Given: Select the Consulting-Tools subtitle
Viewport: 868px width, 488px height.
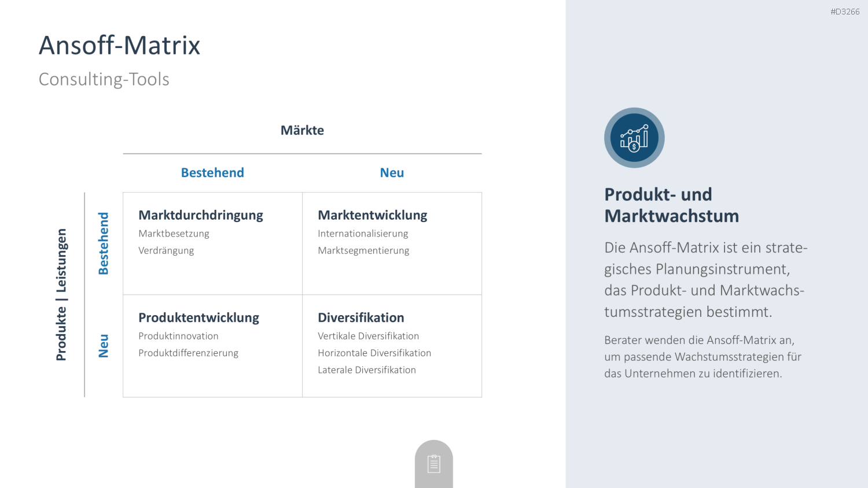Looking at the screenshot, I should coord(104,79).
